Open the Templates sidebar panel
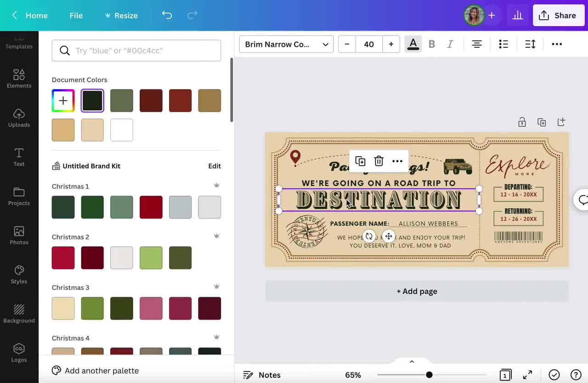The width and height of the screenshot is (588, 383). tap(19, 42)
